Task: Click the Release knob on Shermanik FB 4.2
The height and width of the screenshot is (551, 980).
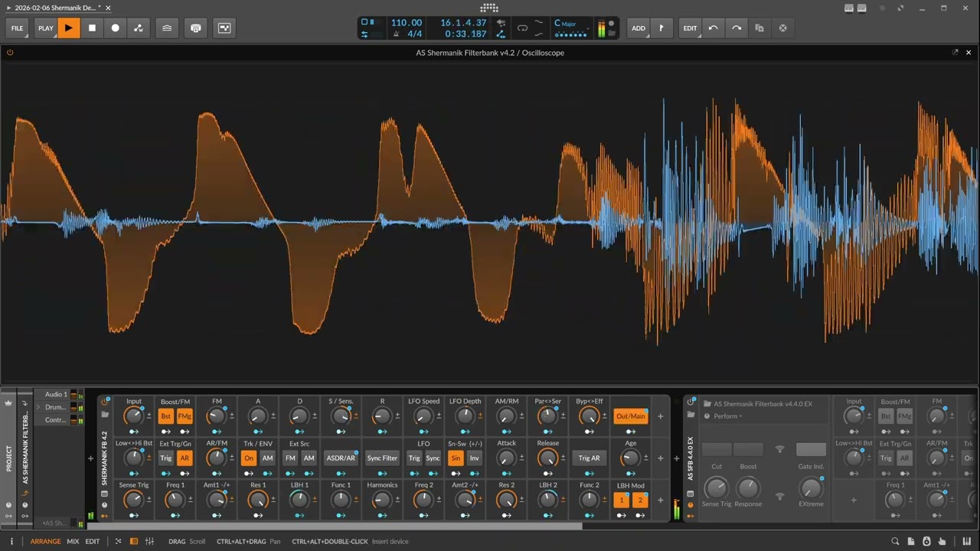Action: pos(547,458)
